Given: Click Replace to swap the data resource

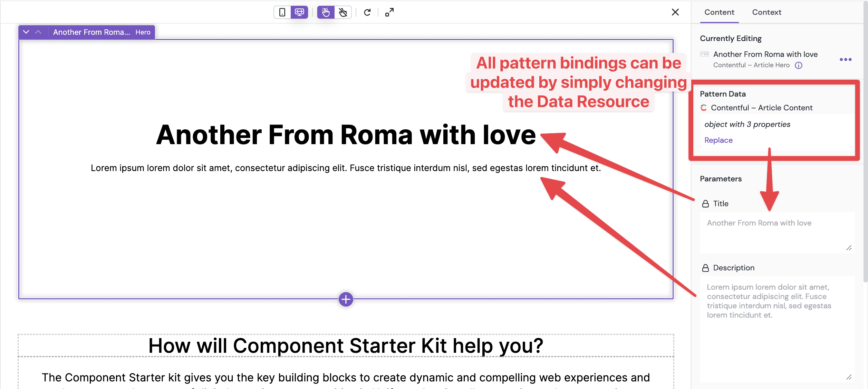Looking at the screenshot, I should tap(718, 140).
